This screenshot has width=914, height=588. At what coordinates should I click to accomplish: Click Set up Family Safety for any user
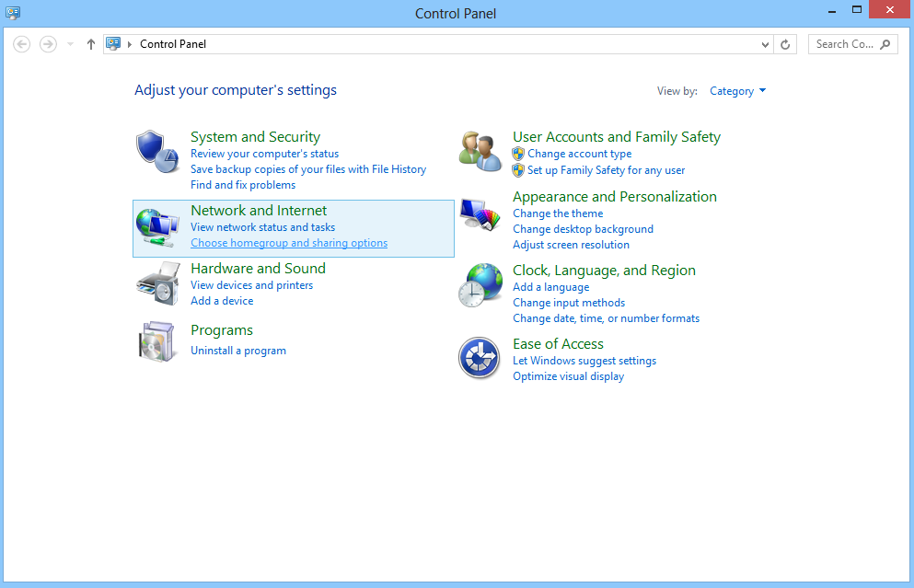point(607,170)
